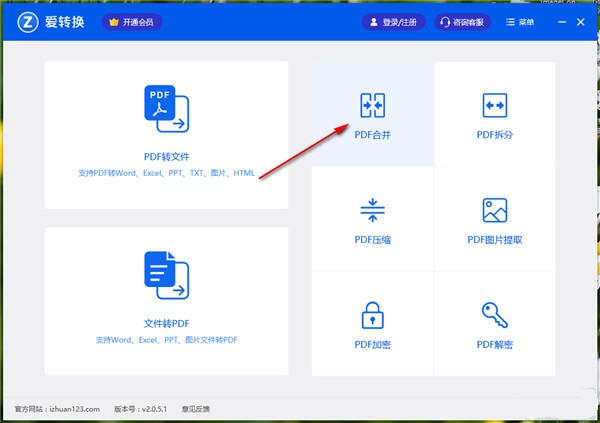
Task: Click the PDF拆分 label
Action: 495,135
